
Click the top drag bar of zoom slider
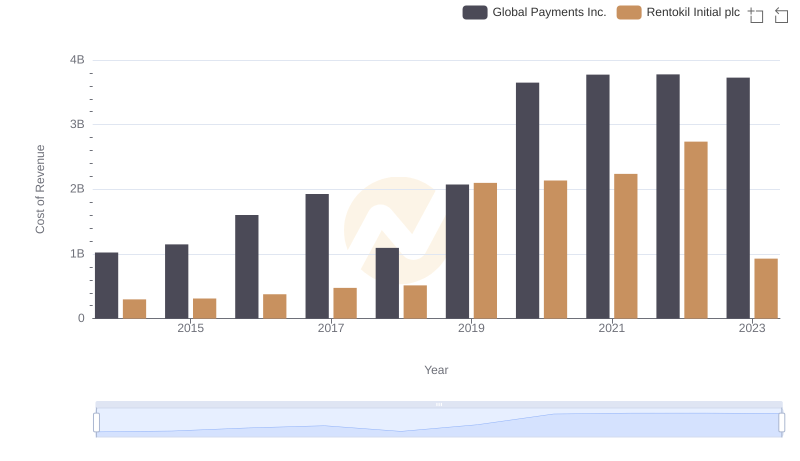tap(439, 404)
